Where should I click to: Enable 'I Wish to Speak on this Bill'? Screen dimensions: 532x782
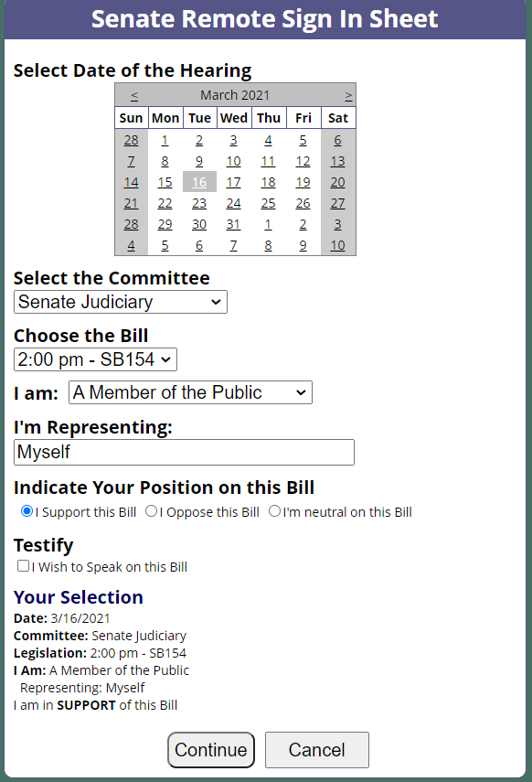point(22,566)
